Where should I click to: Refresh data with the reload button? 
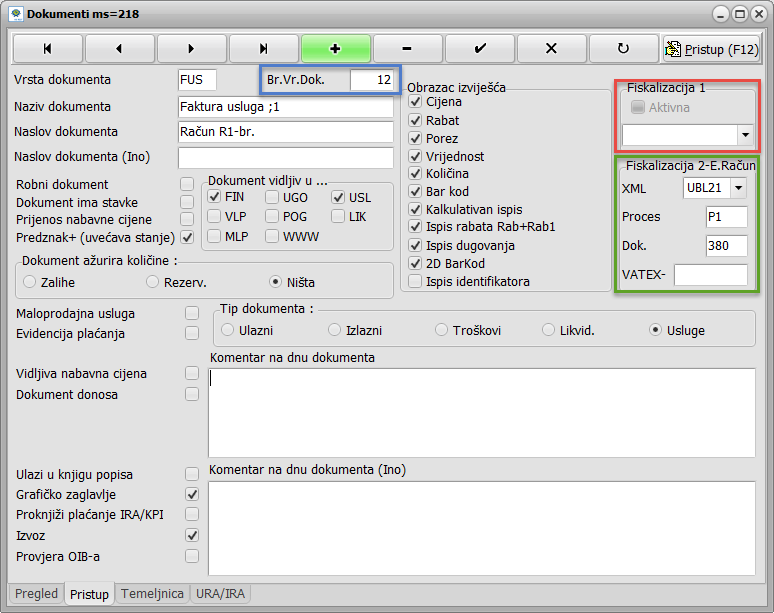point(623,48)
